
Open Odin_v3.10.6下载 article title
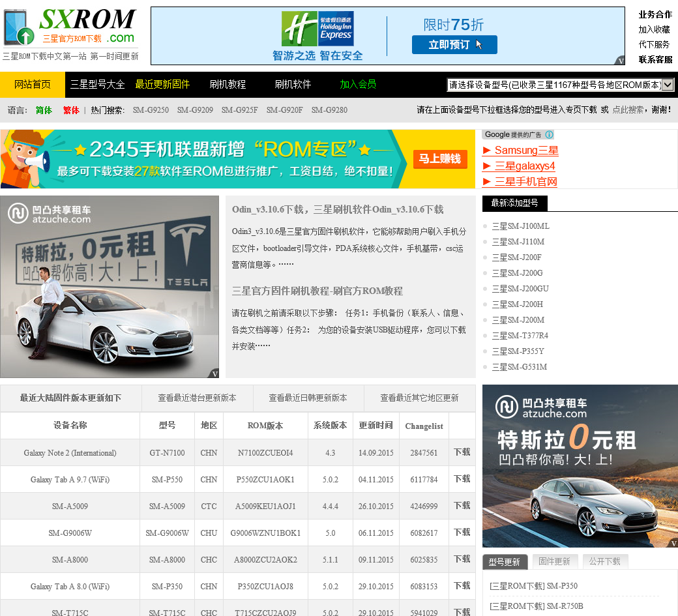tap(338, 210)
